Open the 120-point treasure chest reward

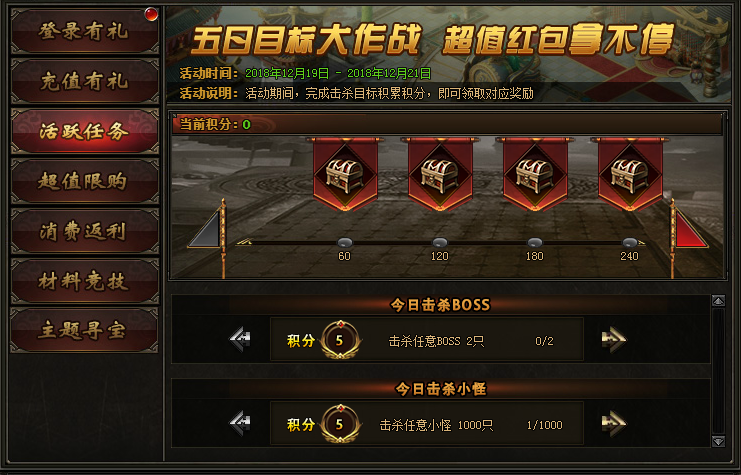click(x=440, y=175)
